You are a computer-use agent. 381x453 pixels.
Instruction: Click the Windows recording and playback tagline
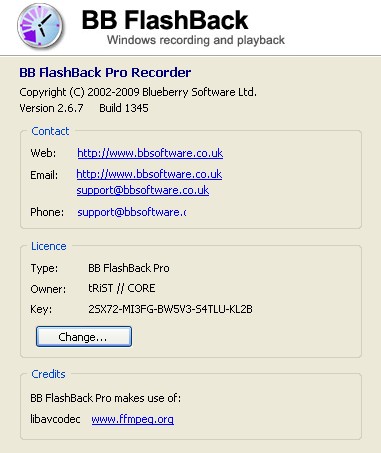tap(196, 40)
